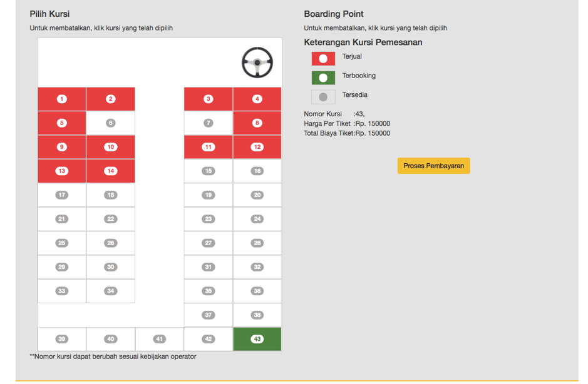Viewport: 588px width, 384px height.
Task: Click sold seat number 12
Action: pos(257,147)
